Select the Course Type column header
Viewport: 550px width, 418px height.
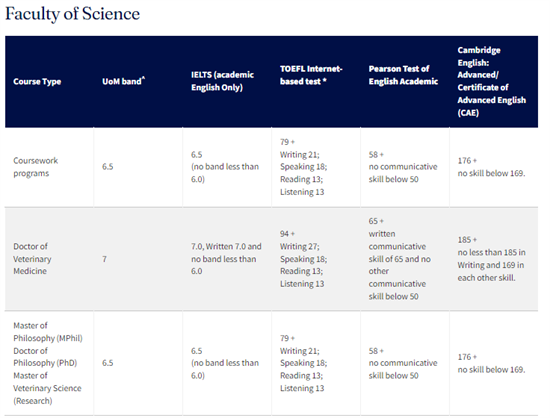(37, 81)
